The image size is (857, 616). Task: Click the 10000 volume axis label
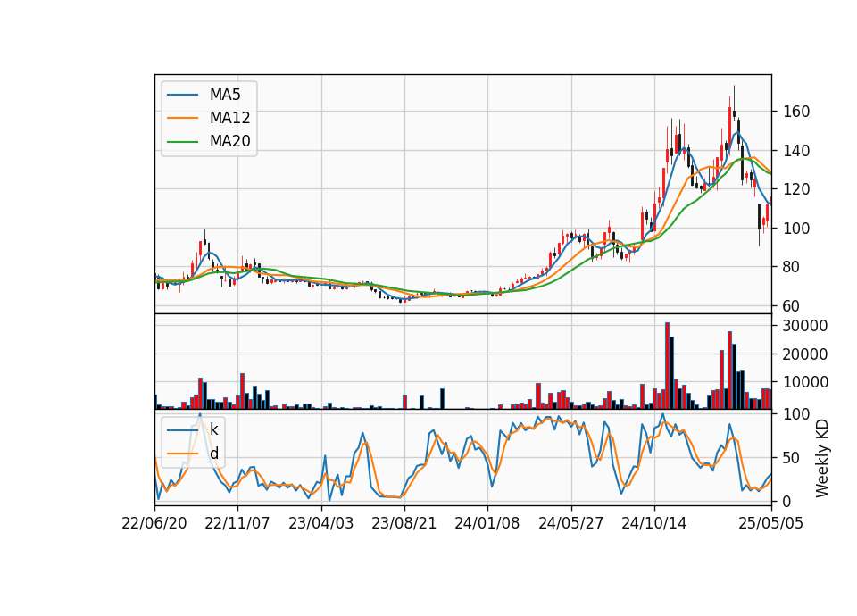coord(805,382)
